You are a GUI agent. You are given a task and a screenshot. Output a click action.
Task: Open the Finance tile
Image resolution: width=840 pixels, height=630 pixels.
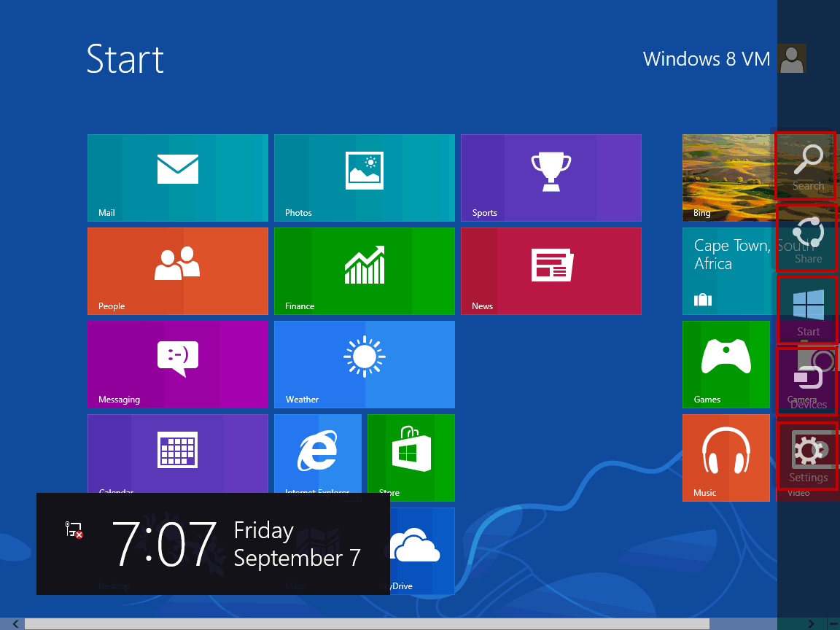tap(365, 271)
